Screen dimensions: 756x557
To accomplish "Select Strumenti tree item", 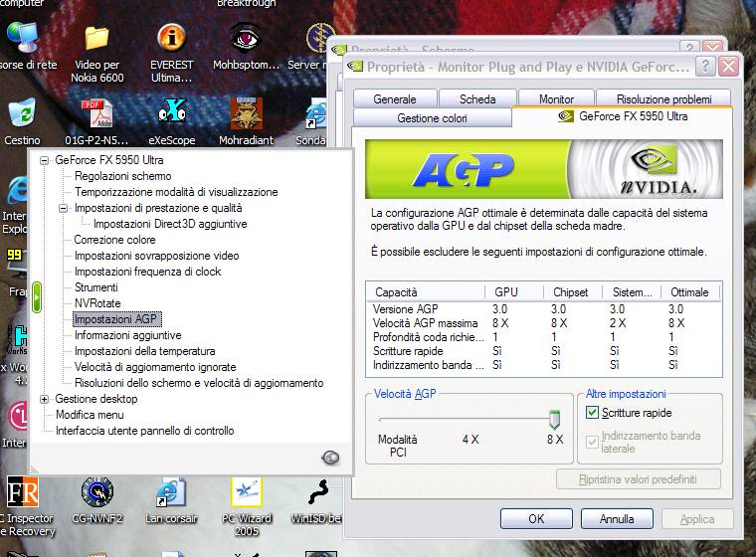I will 95,287.
